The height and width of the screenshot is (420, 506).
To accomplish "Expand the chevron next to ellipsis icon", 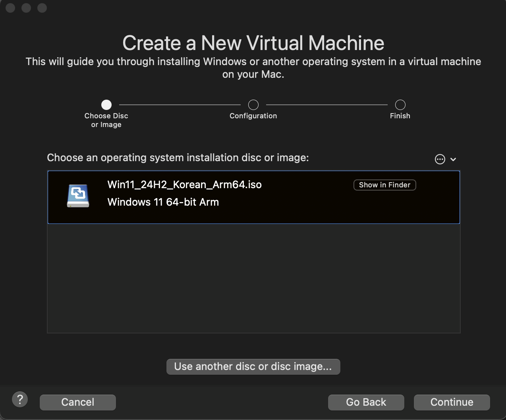I will click(x=453, y=159).
